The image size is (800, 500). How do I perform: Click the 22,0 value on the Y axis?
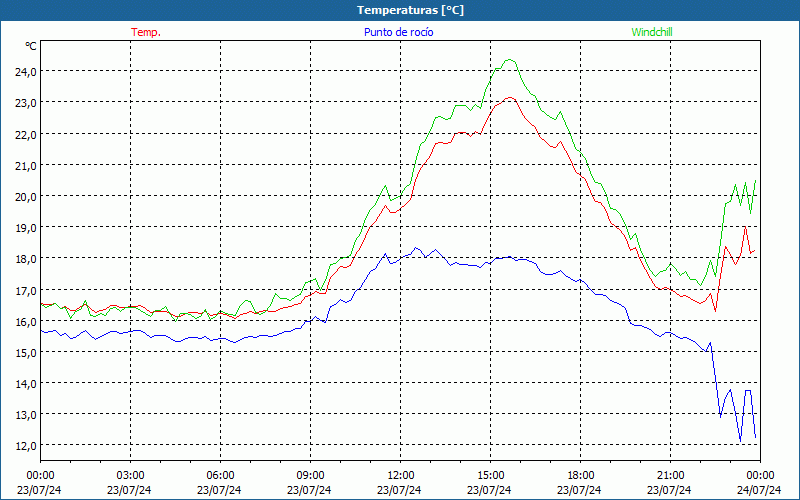coord(26,134)
